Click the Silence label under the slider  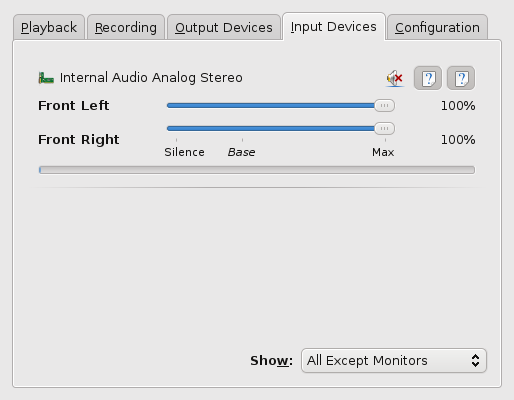coord(184,152)
